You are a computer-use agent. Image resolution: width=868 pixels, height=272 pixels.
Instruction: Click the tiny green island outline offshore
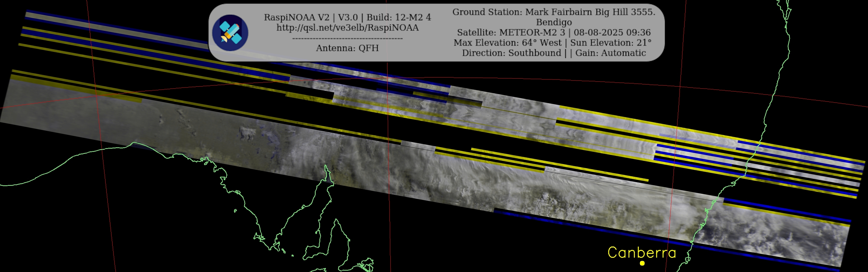pos(235,211)
